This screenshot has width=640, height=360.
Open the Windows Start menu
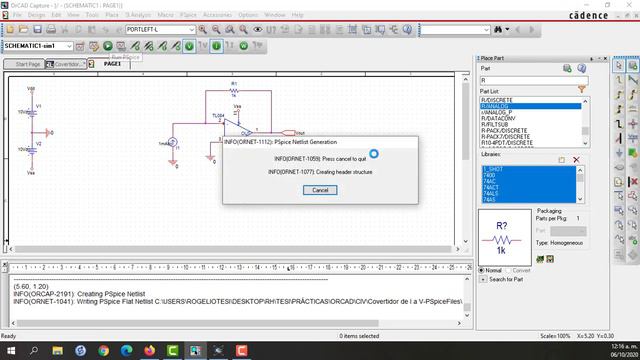tap(11, 351)
